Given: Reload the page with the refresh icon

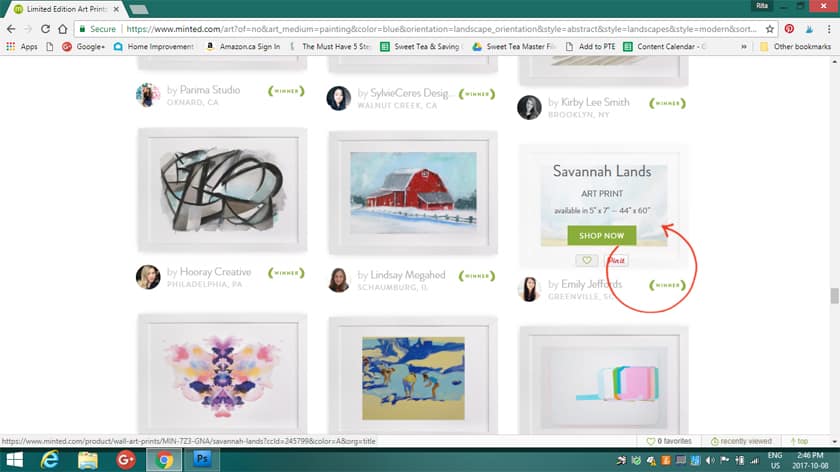Looking at the screenshot, I should point(46,29).
